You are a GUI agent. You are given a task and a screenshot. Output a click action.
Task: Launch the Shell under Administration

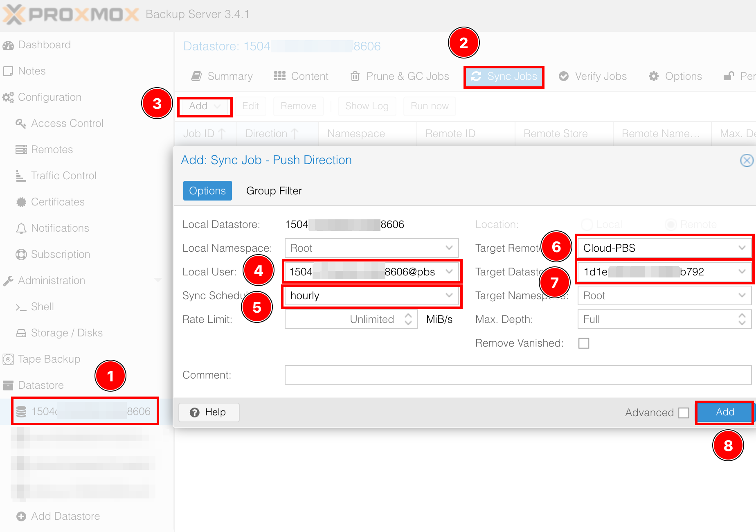pos(43,307)
